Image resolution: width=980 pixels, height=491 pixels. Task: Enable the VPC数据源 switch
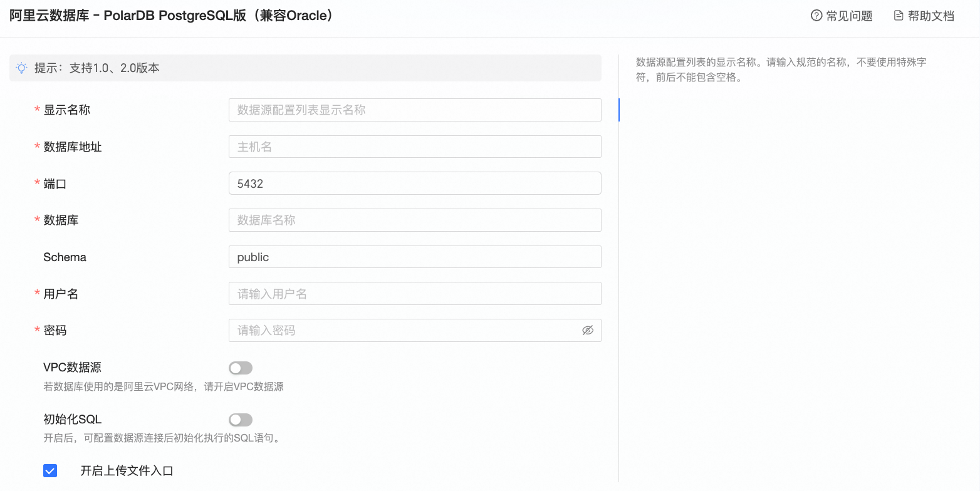pos(241,368)
